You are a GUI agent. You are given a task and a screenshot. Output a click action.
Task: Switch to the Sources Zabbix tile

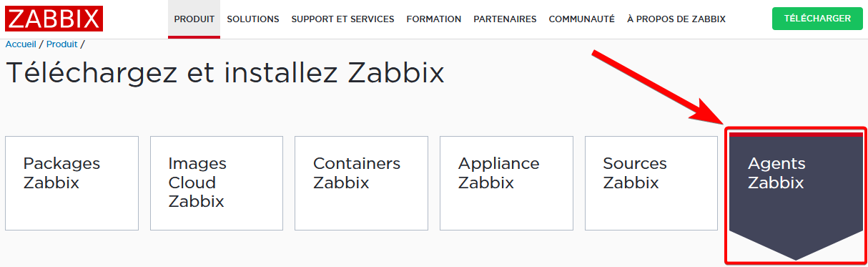651,183
